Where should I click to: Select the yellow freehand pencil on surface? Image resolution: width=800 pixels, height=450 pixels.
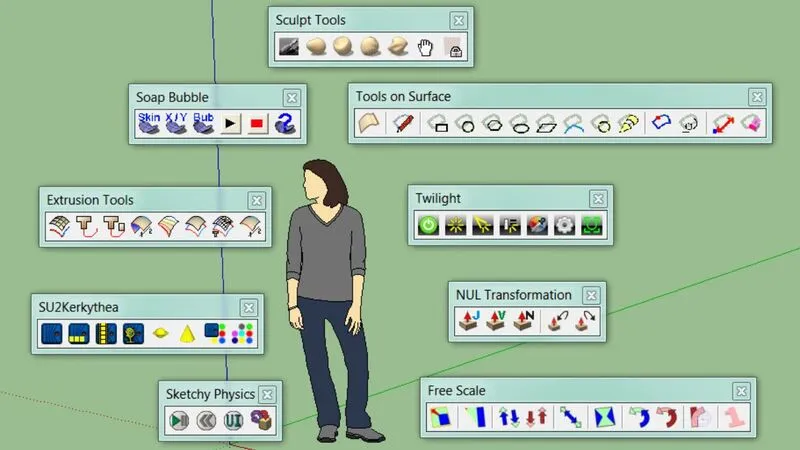628,123
